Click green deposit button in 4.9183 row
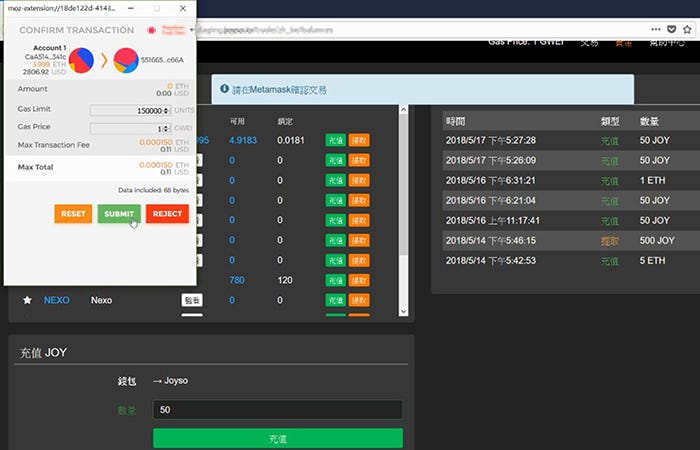The height and width of the screenshot is (450, 700). point(336,140)
